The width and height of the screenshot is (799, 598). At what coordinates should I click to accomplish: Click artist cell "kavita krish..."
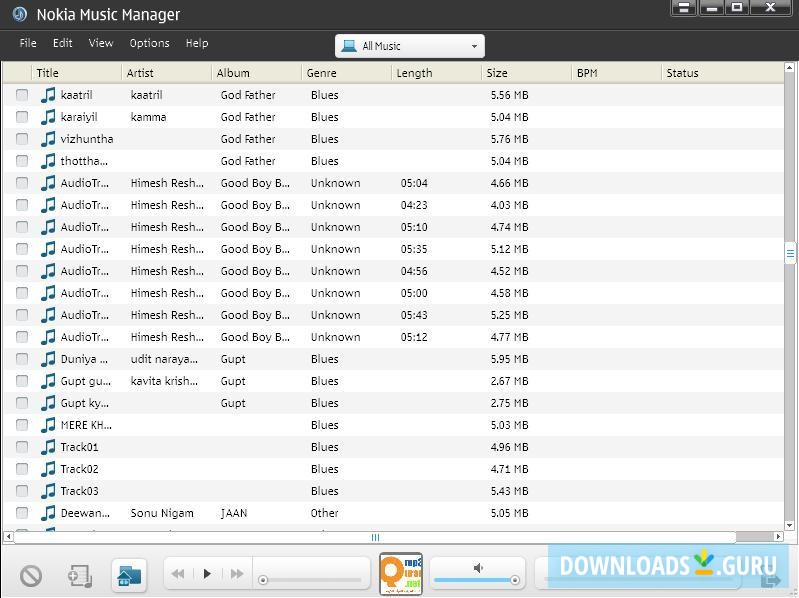pos(164,381)
